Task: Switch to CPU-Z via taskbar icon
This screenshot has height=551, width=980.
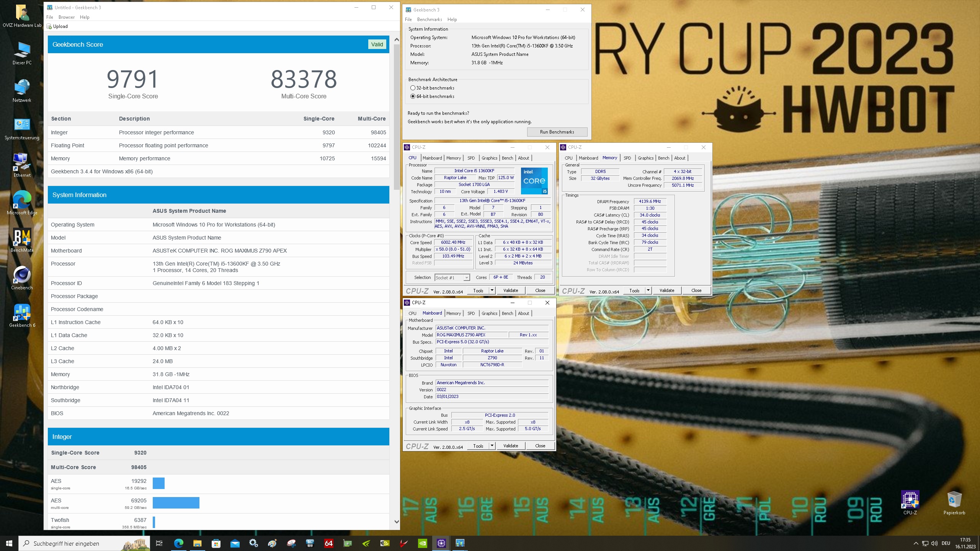Action: point(441,543)
